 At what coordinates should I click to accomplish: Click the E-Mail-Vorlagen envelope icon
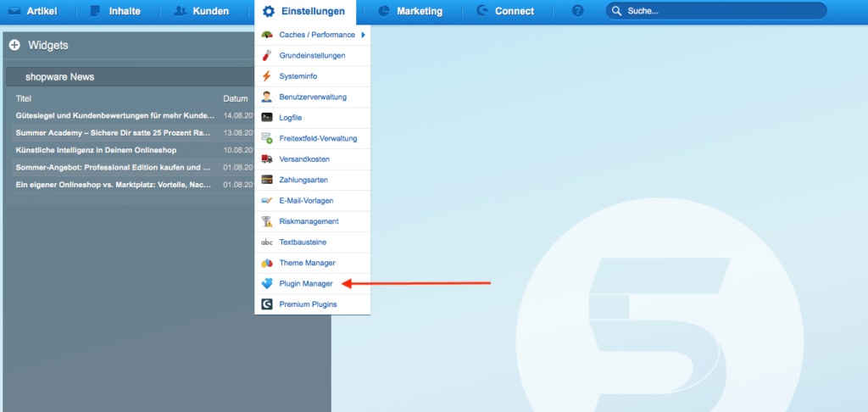click(x=267, y=200)
